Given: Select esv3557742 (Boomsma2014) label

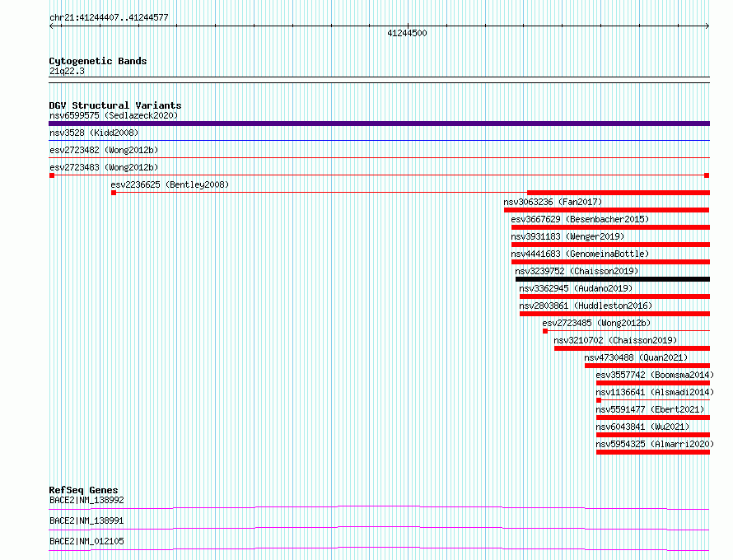Looking at the screenshot, I should 655,375.
